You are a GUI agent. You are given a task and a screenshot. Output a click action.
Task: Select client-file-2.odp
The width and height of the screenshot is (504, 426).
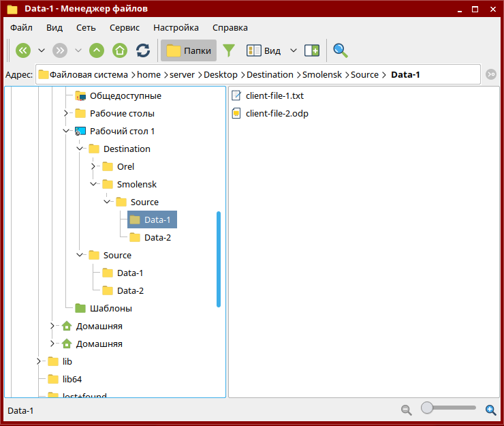click(x=277, y=114)
